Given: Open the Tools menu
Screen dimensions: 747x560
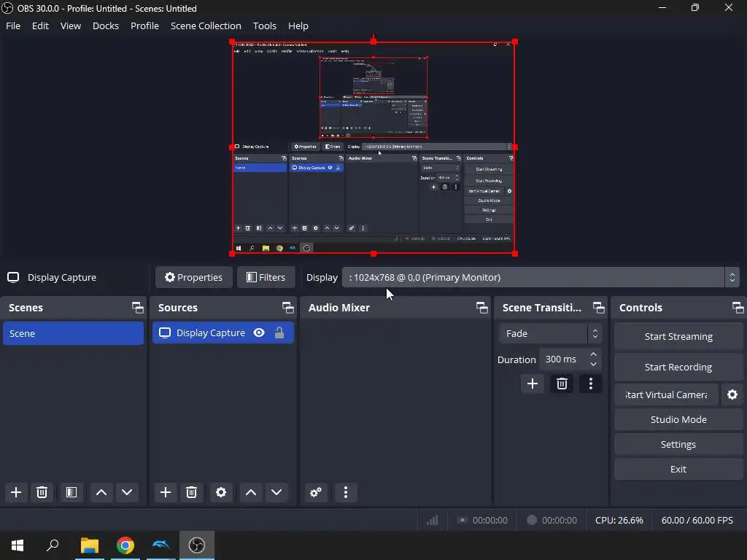Looking at the screenshot, I should pos(264,26).
